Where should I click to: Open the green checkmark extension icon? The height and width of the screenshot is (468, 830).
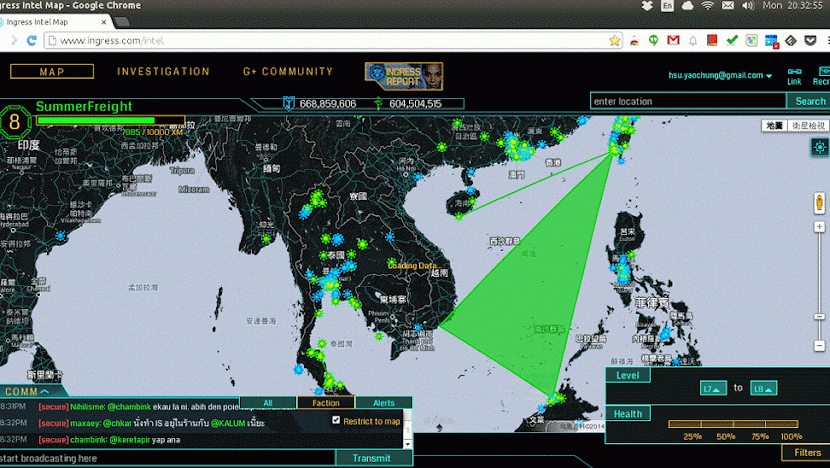[x=732, y=41]
